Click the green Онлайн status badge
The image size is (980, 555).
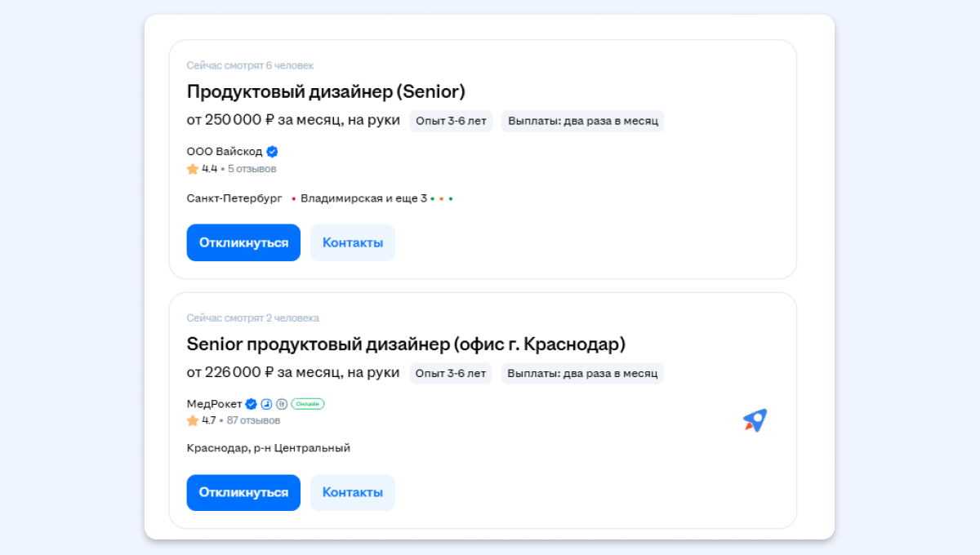click(x=307, y=403)
